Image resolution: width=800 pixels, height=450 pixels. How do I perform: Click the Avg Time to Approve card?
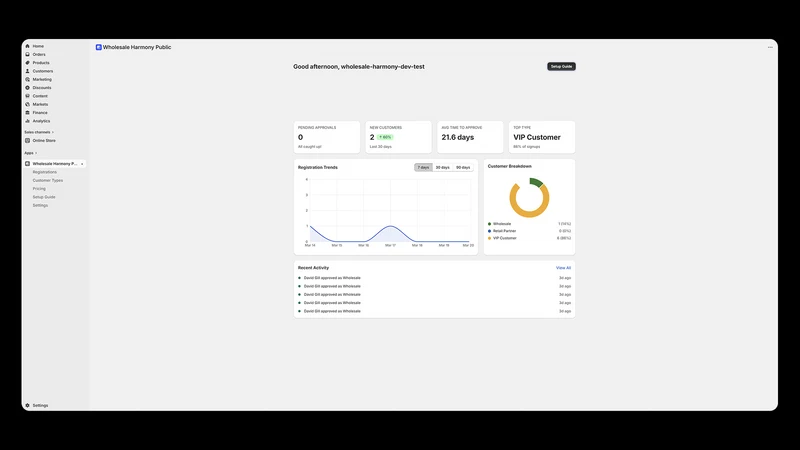(x=470, y=137)
